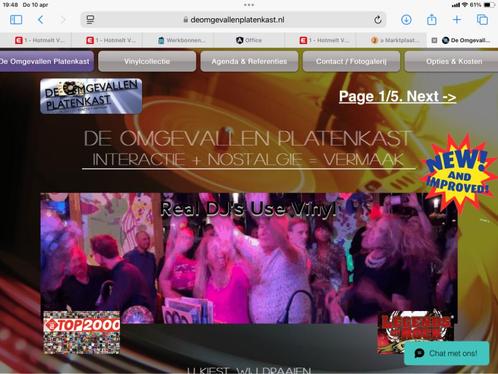
Task: Switch to the Office browser tab
Action: click(x=249, y=40)
